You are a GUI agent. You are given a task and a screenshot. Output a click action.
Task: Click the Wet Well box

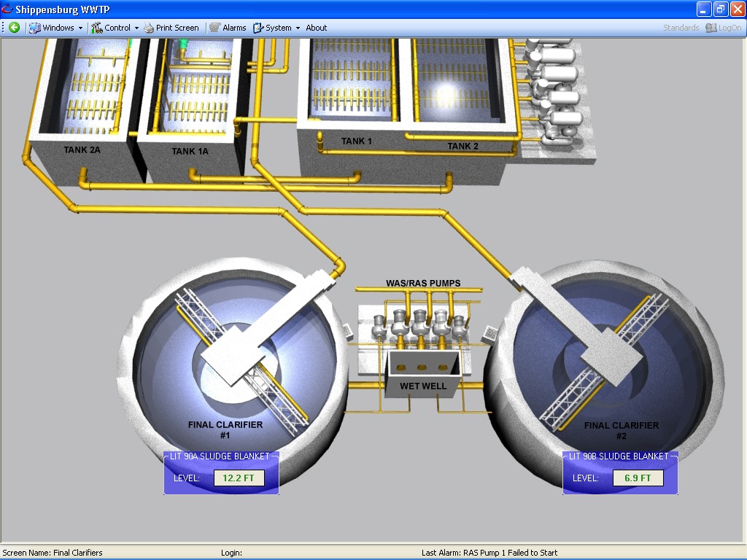tap(423, 371)
